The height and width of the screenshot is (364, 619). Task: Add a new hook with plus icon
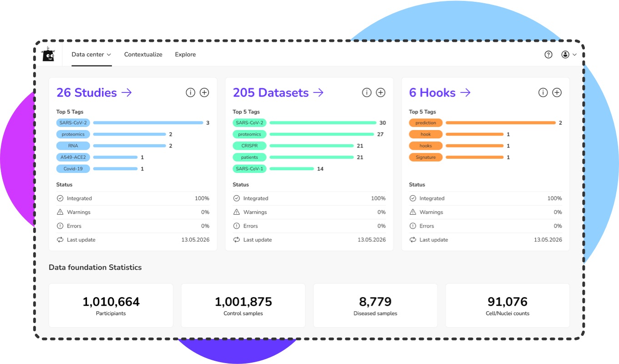557,92
